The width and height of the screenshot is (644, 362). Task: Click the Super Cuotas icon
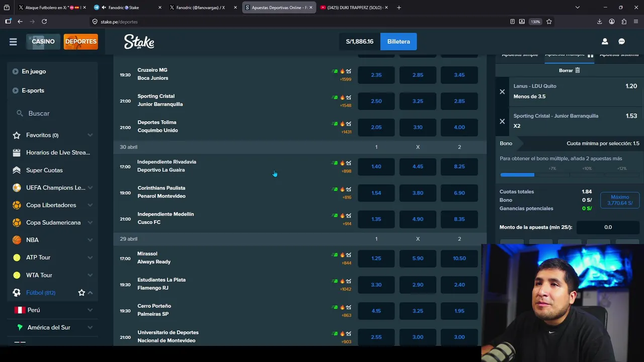(17, 170)
